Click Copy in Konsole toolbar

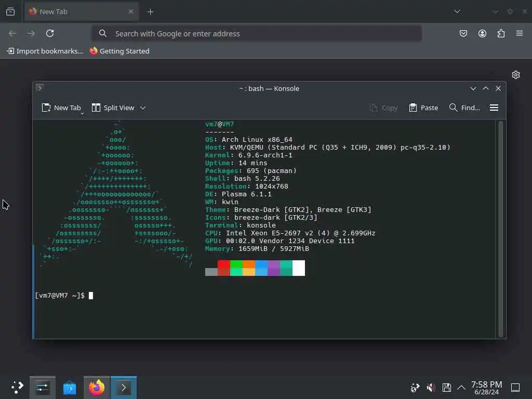click(383, 108)
